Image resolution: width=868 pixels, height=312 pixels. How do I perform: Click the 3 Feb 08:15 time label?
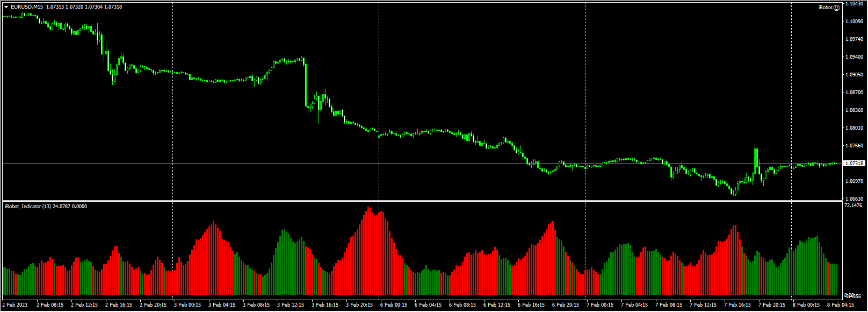pyautogui.click(x=256, y=305)
